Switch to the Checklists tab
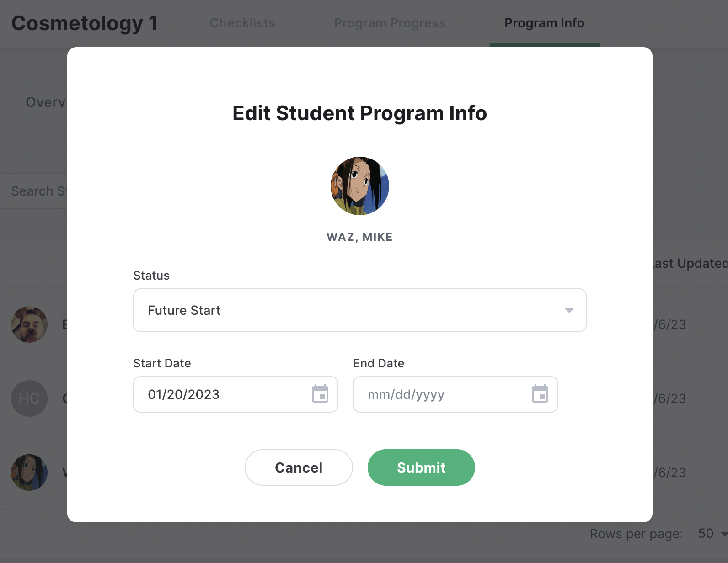This screenshot has width=728, height=563. (242, 23)
